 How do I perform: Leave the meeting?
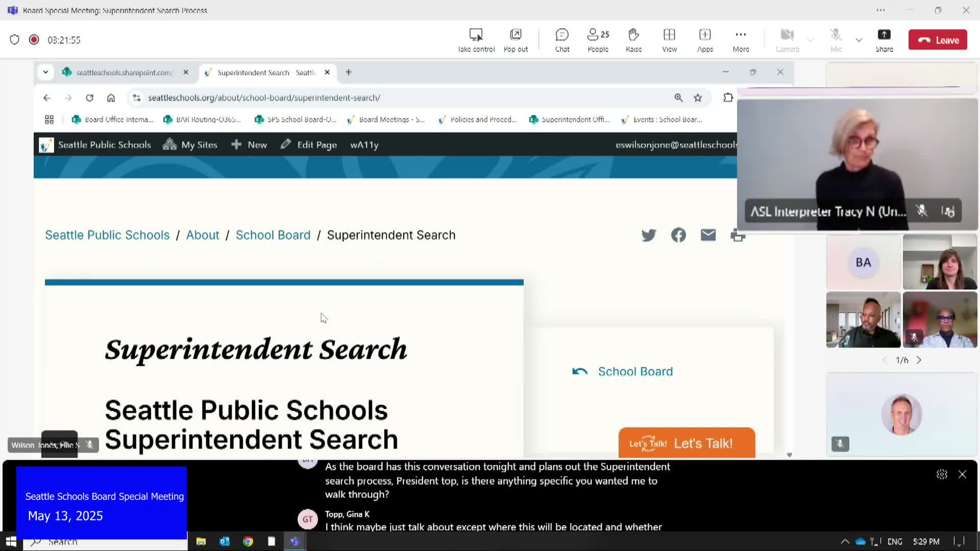[938, 40]
